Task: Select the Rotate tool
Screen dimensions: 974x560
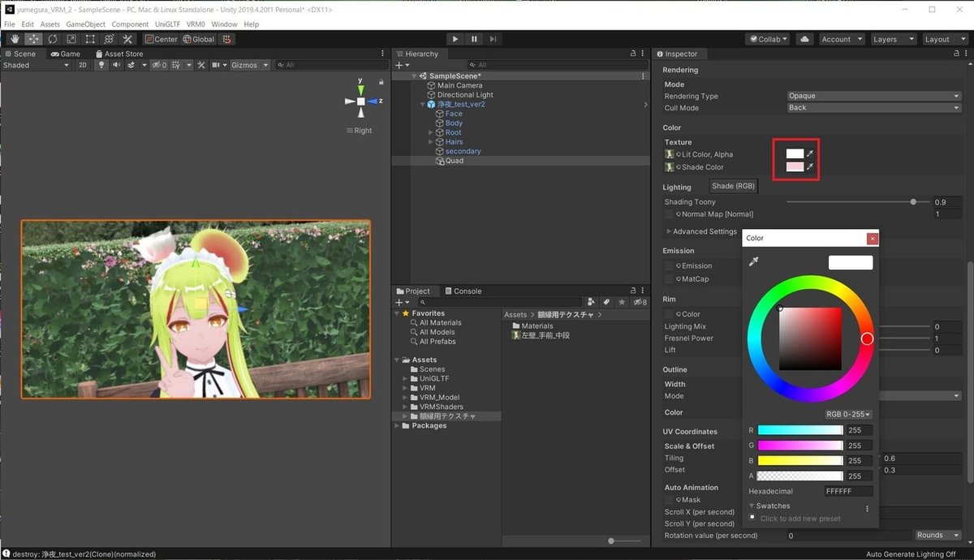Action: 52,39
